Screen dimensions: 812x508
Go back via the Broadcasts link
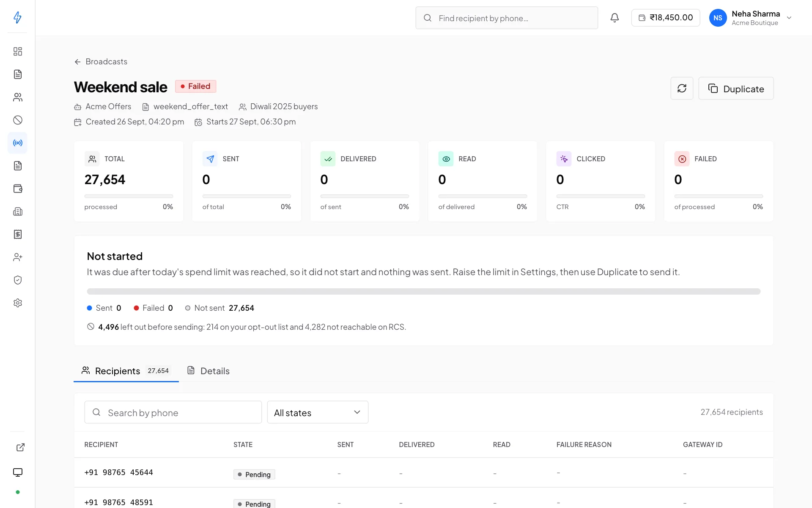tap(101, 62)
